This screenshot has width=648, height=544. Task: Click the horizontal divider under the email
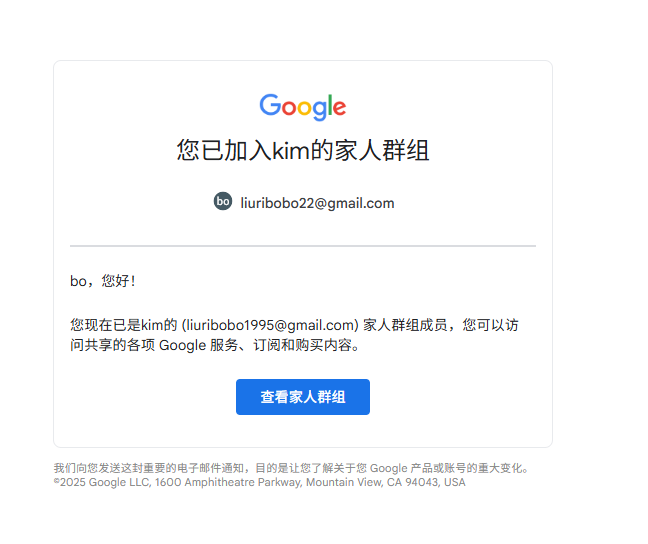pos(303,246)
